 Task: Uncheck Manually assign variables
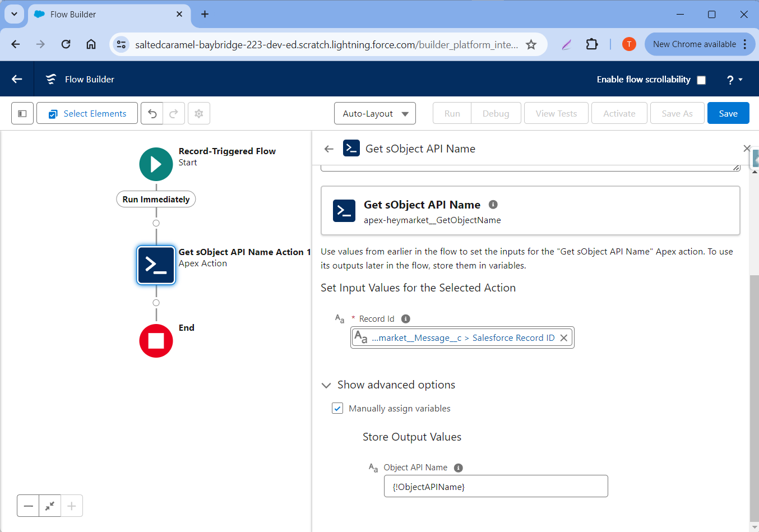(x=337, y=408)
